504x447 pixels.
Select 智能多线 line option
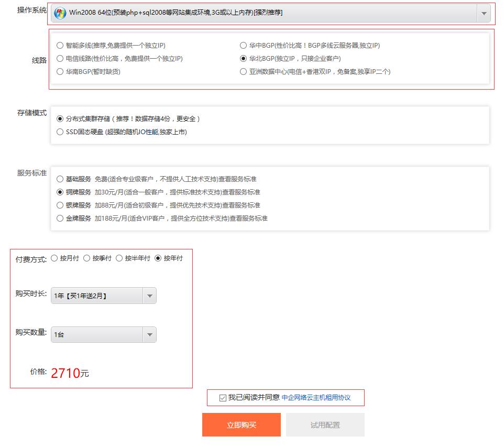click(60, 46)
